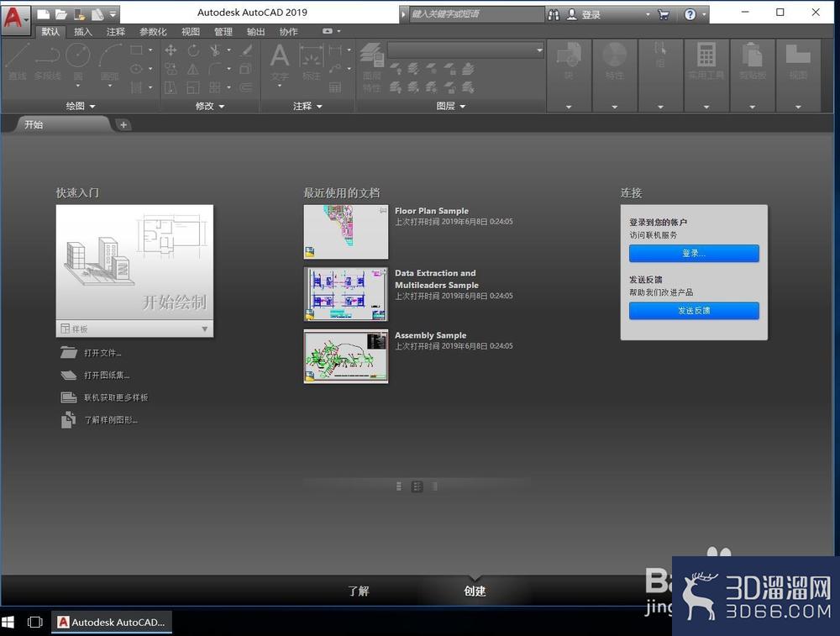Select the Hatch draw tool
Image resolution: width=840 pixels, height=636 pixels.
(137, 87)
